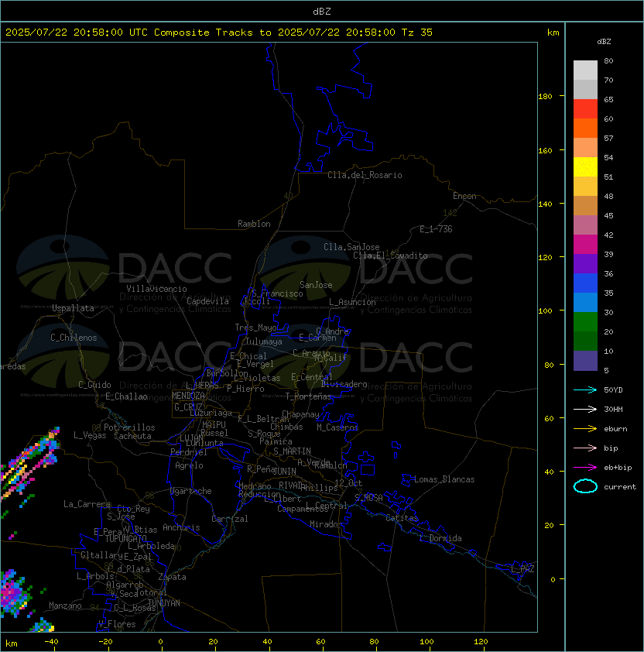Pick the red swatch in the dBZ scale

click(x=585, y=109)
